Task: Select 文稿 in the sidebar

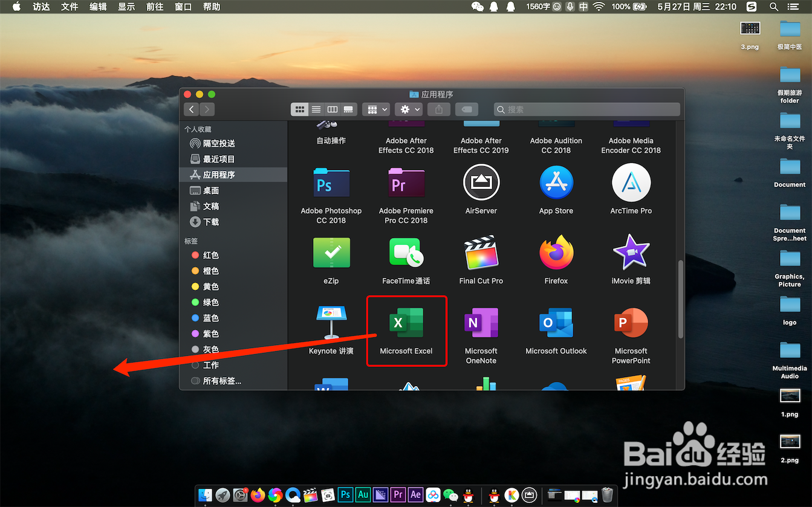Action: [x=233, y=206]
